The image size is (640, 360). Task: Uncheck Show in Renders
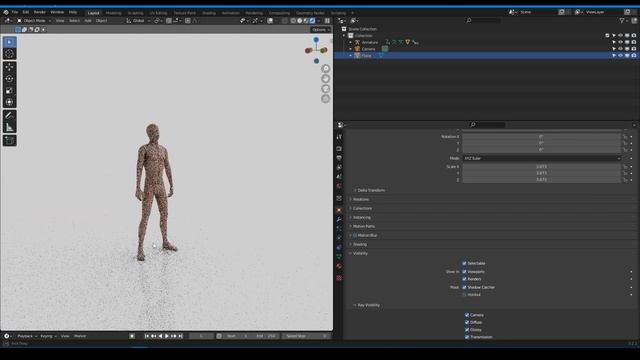click(464, 279)
